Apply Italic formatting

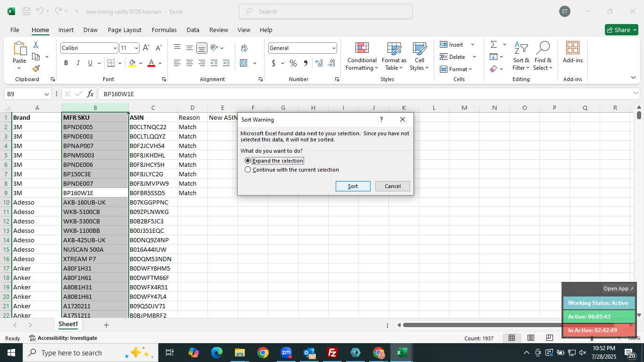click(x=78, y=63)
